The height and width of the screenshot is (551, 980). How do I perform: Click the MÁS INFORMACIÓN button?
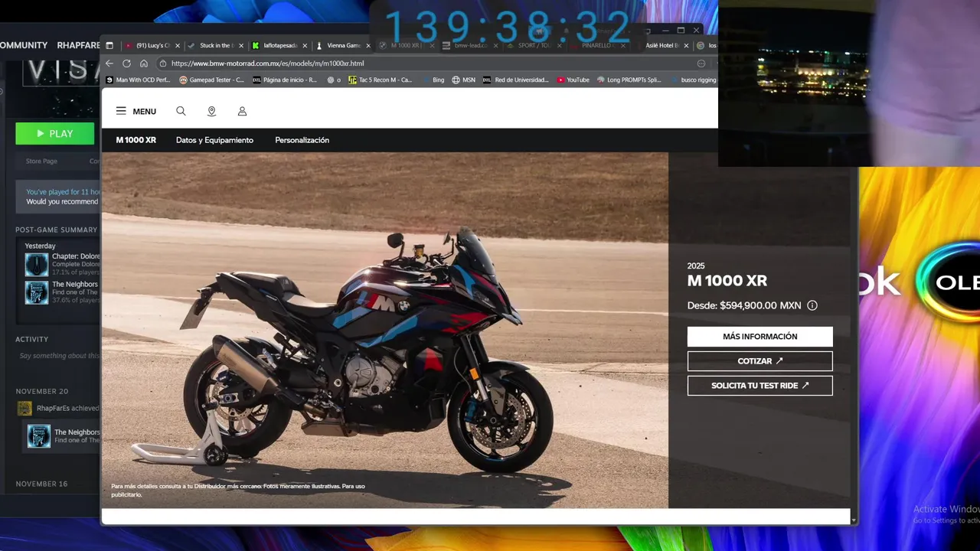tap(759, 337)
